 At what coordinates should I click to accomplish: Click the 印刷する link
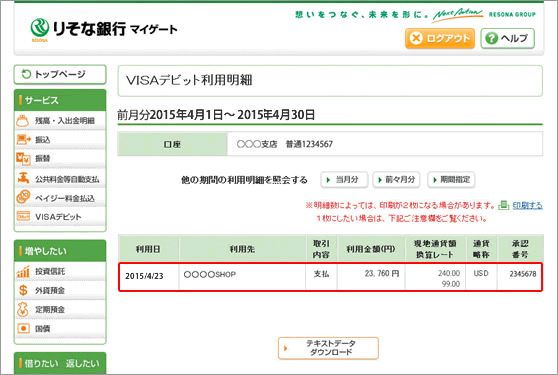[527, 205]
